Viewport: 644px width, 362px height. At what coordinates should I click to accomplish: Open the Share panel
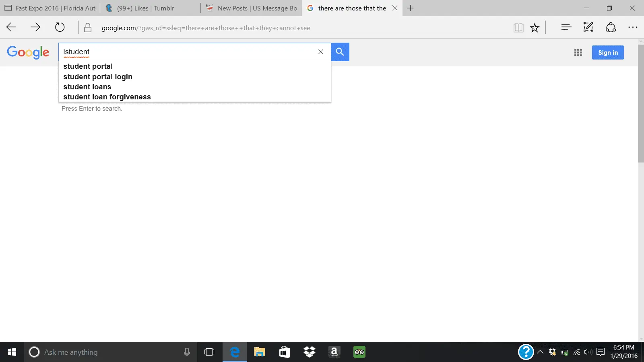pos(611,27)
